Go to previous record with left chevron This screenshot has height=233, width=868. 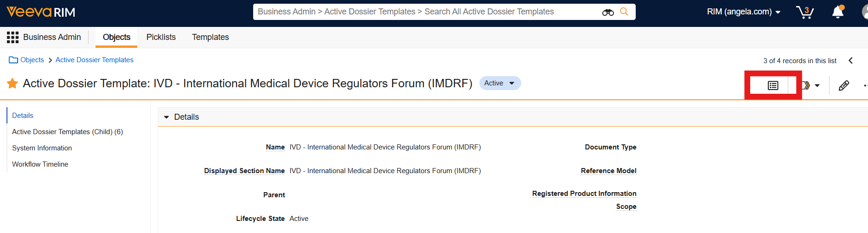[x=850, y=61]
